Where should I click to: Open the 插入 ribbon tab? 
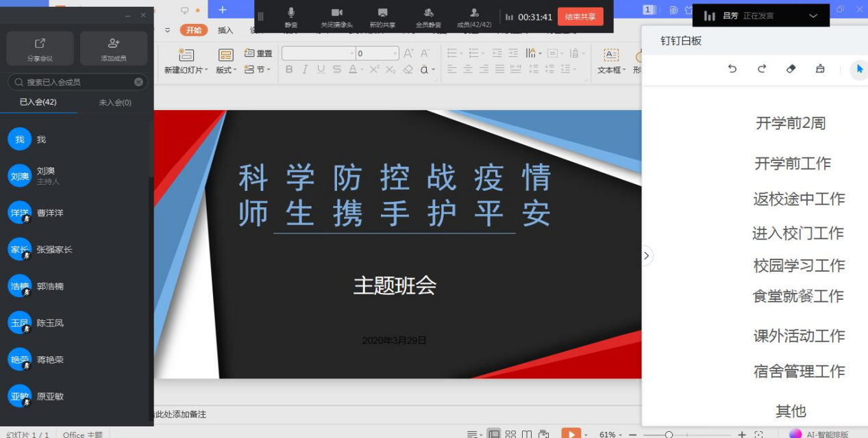point(225,30)
